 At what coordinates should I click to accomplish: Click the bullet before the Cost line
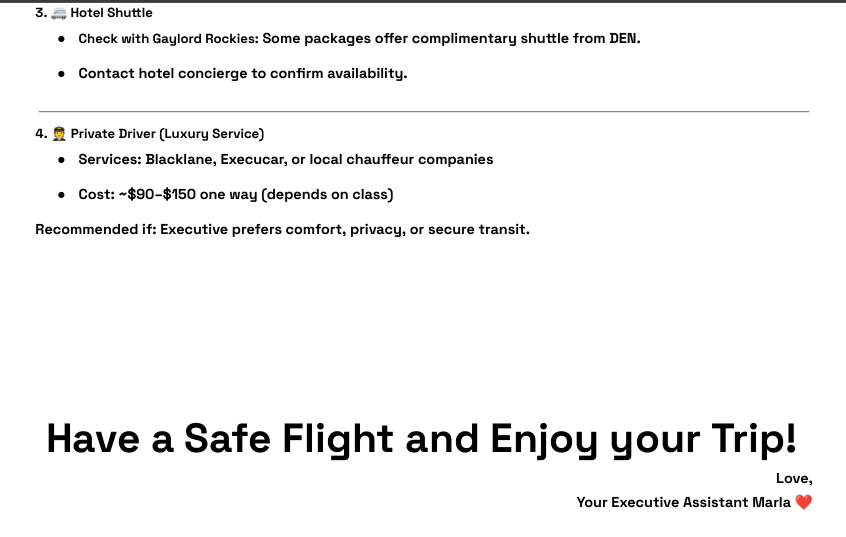(61, 195)
